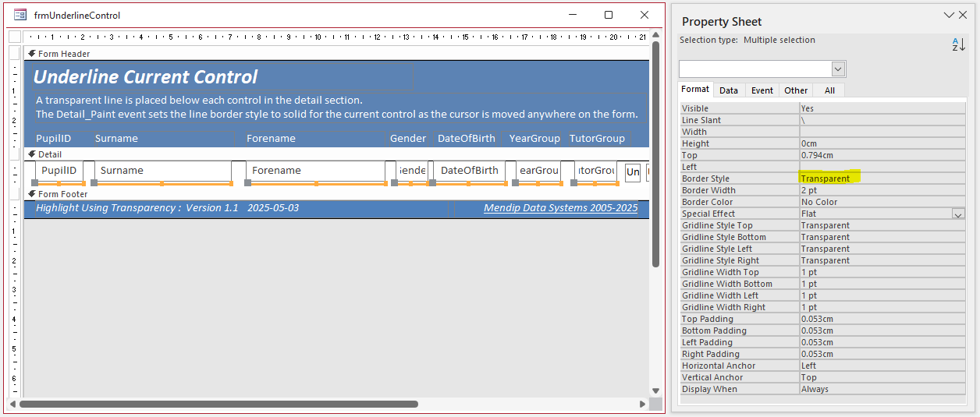Click the Border Width value 2 pt
This screenshot has width=980, height=417.
pos(882,190)
